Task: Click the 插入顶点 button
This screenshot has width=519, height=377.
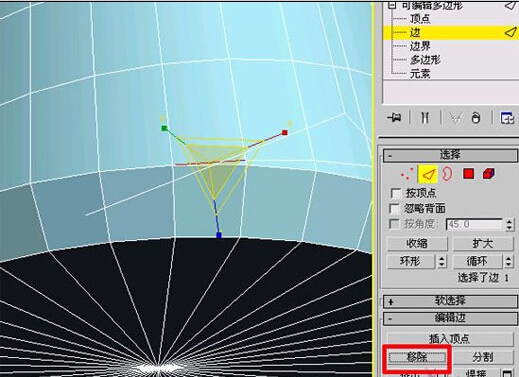Action: click(x=450, y=339)
